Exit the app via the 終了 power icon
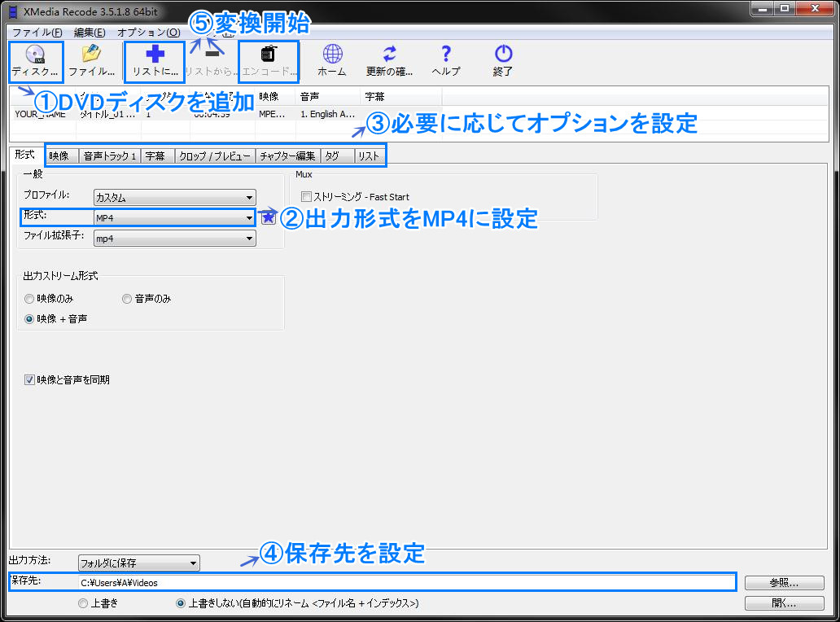 click(x=502, y=59)
